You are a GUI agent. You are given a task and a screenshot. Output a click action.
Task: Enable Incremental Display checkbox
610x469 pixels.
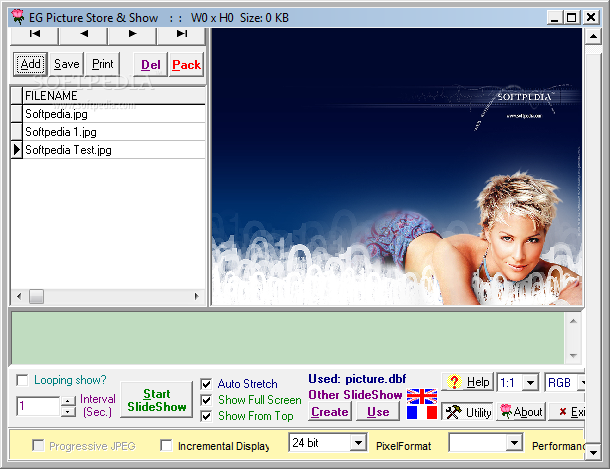[166, 445]
